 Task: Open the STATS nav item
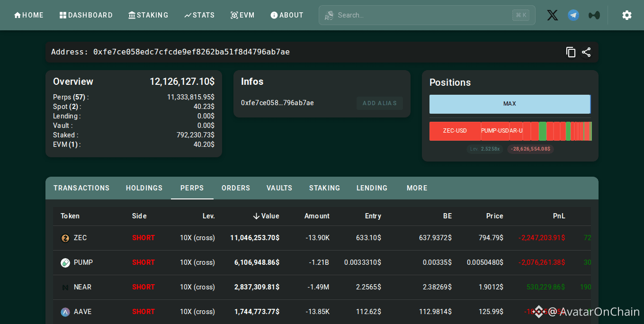click(199, 15)
